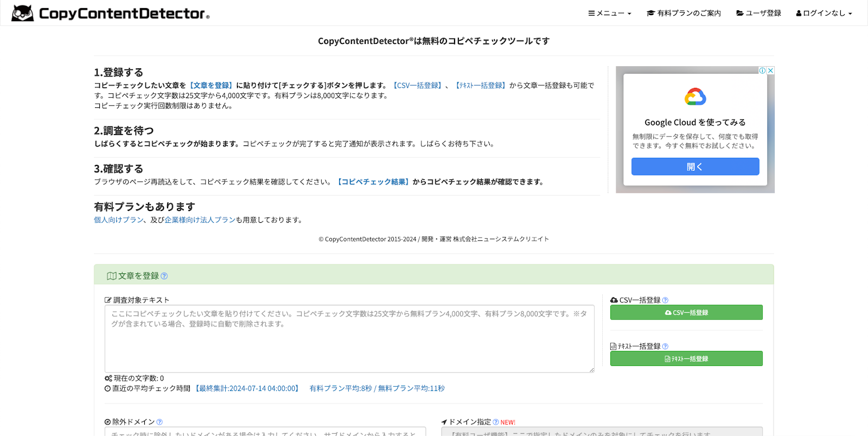Click the book icon in 文章を登録 header
Viewport: 868px width, 436px height.
pos(112,276)
